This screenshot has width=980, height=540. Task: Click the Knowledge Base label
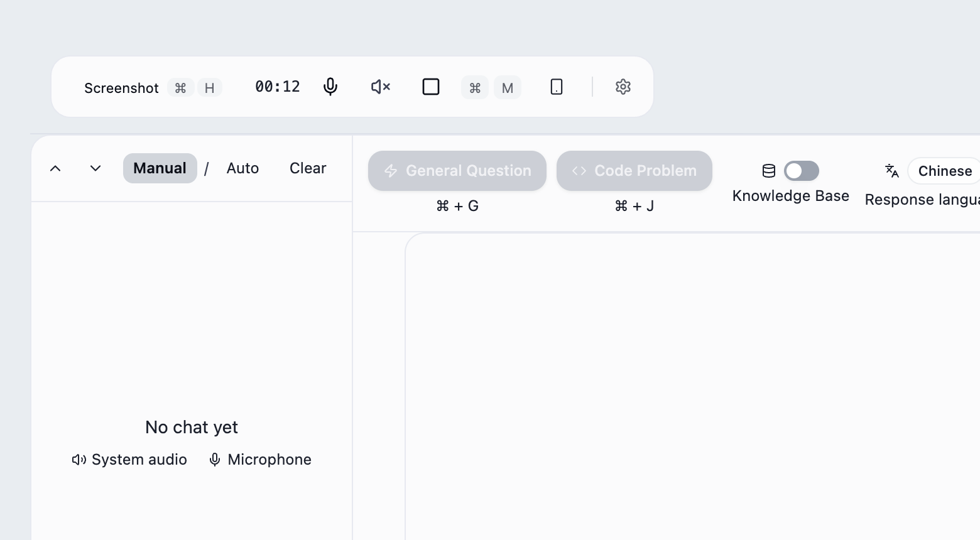(x=791, y=196)
